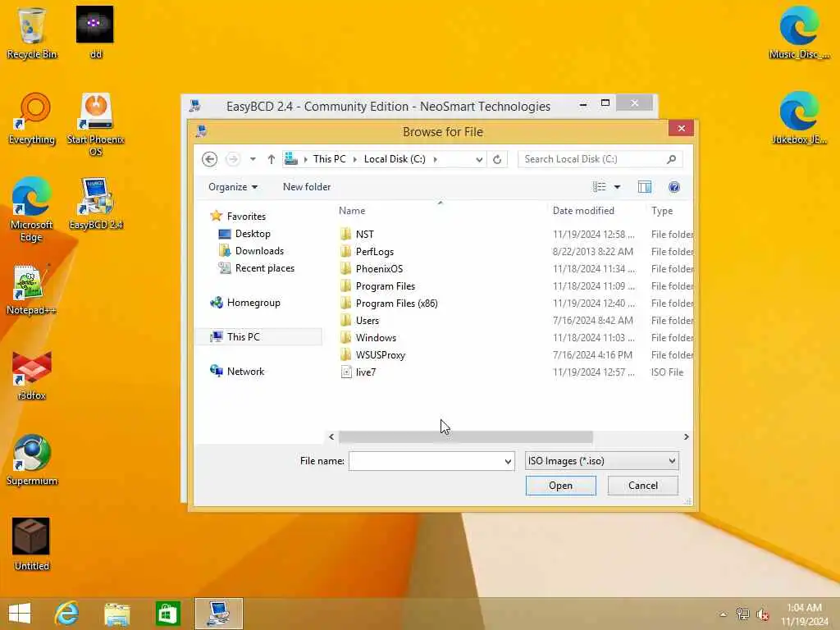
Task: Click the horizontal scrollbar thumb
Action: 466,436
